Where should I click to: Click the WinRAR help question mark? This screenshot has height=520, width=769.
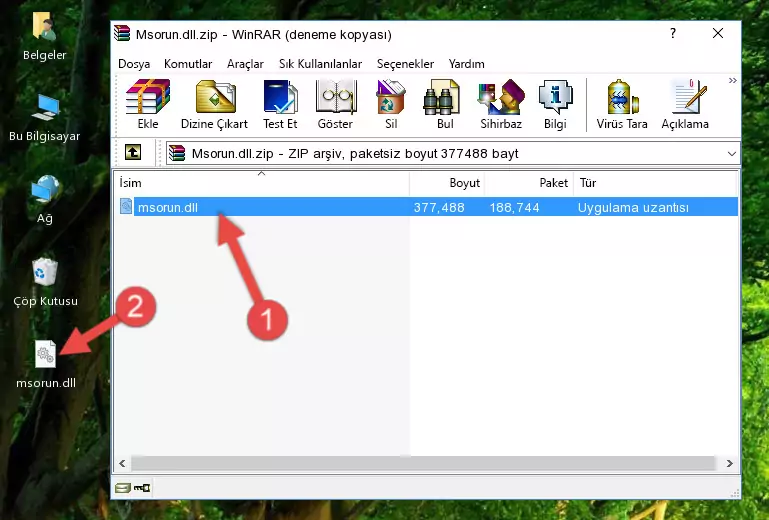coord(673,33)
